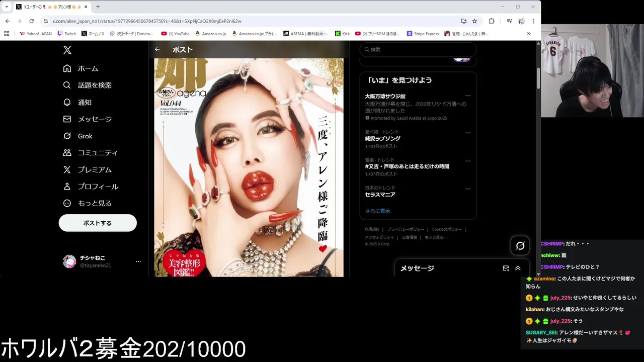Open Grok from the sidebar
This screenshot has width=644, height=362.
(77, 136)
